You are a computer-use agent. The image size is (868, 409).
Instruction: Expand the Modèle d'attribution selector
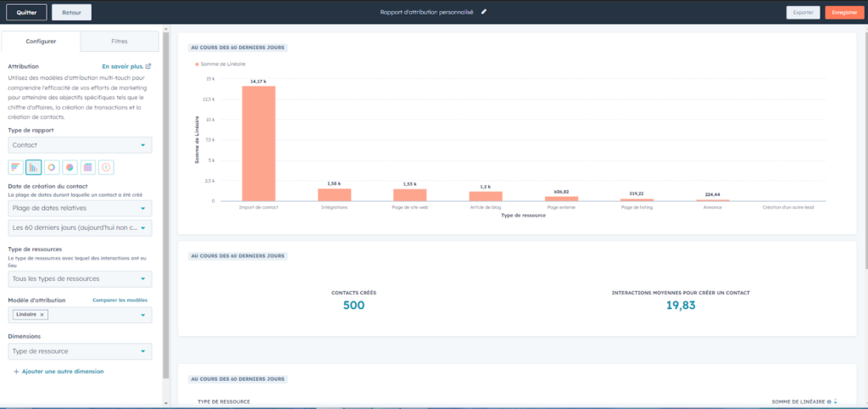81,315
